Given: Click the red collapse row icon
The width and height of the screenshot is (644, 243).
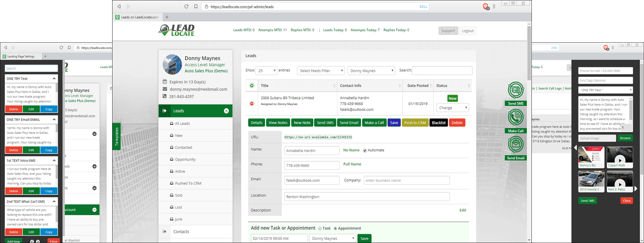Looking at the screenshot, I should pos(252,103).
